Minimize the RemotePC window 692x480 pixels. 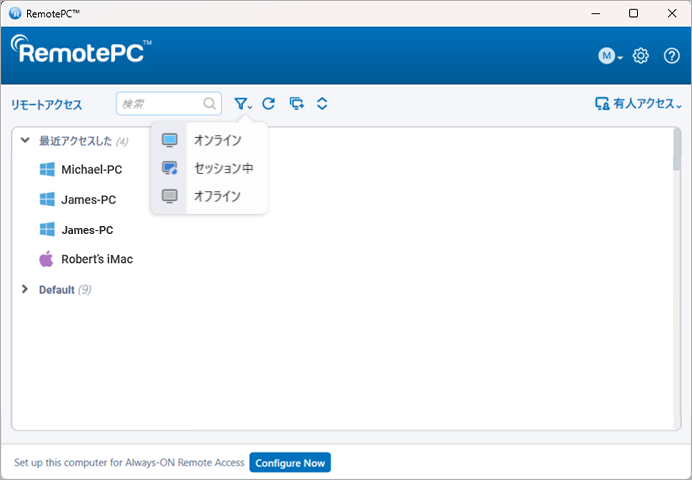click(x=596, y=13)
